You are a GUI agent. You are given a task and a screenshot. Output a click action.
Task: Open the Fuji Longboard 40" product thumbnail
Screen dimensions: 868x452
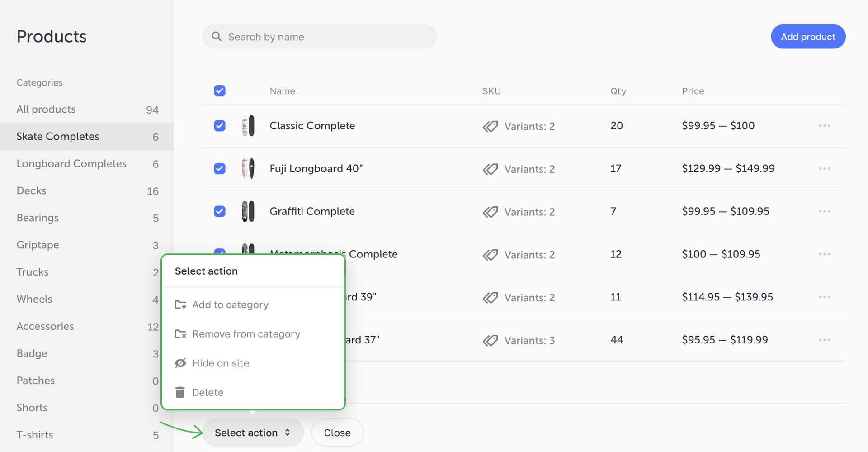[248, 169]
